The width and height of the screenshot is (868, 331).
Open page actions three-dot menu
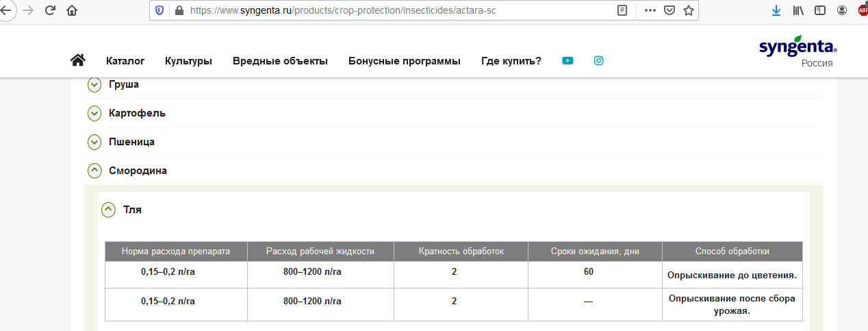tap(650, 10)
